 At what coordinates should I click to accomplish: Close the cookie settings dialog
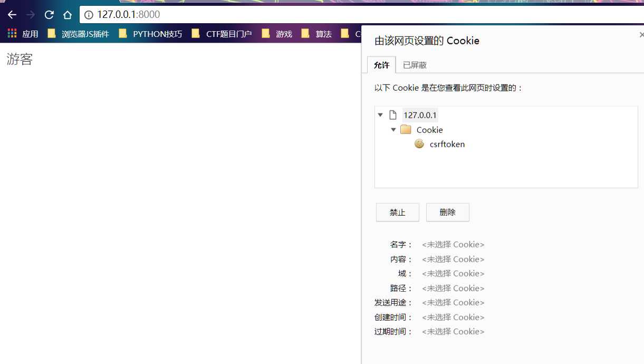pyautogui.click(x=641, y=34)
